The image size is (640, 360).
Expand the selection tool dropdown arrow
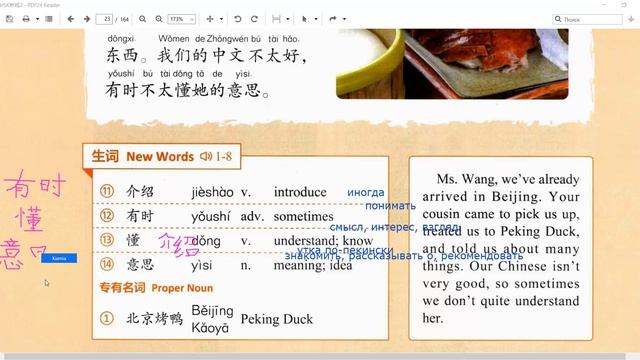316,19
